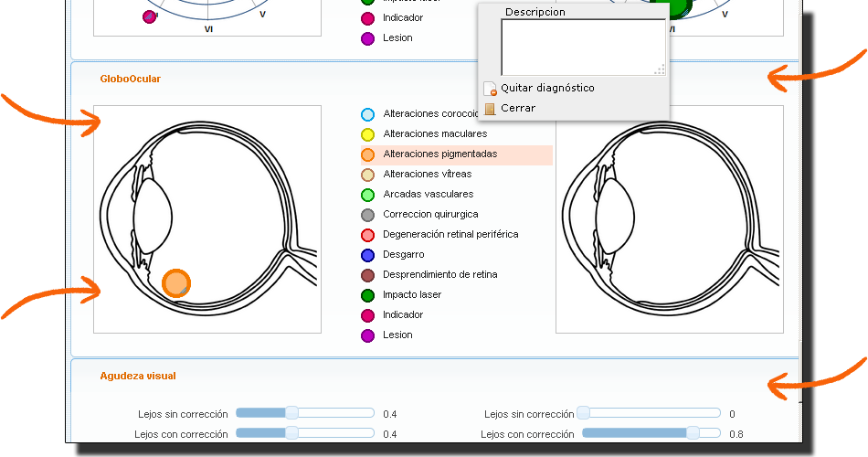This screenshot has width=868, height=457.
Task: Pick the Desgarro blue circle icon
Action: pos(367,255)
